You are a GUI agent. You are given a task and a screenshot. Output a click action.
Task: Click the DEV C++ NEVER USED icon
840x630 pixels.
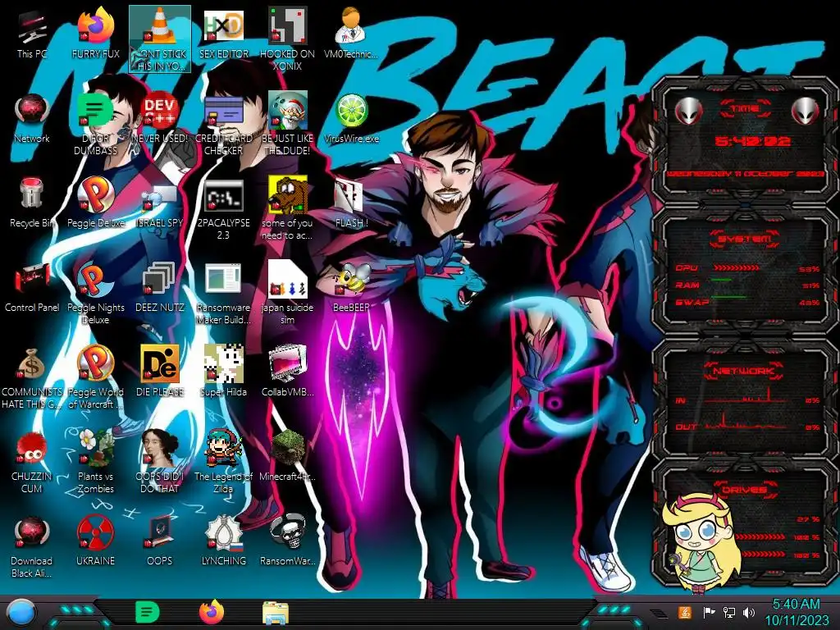[x=160, y=118]
